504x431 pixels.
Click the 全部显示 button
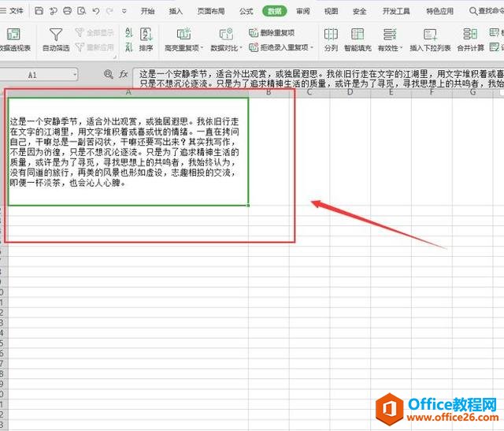click(x=94, y=32)
